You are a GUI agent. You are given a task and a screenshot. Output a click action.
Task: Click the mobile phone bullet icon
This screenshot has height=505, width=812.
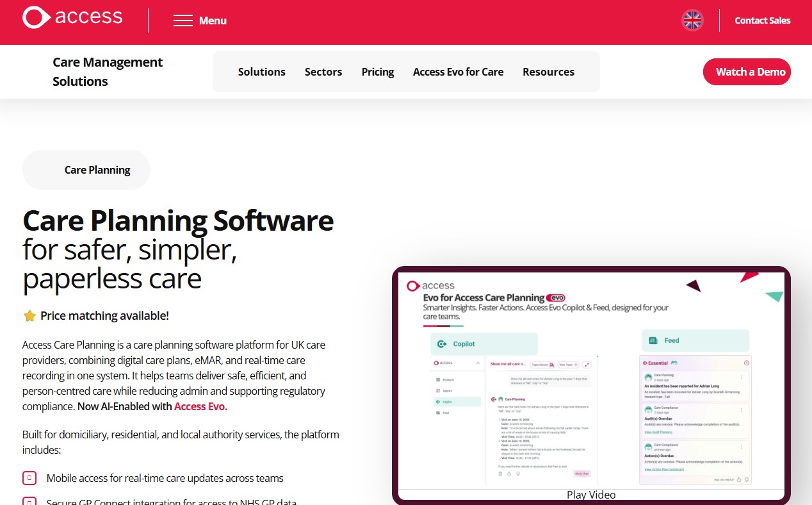(29, 478)
